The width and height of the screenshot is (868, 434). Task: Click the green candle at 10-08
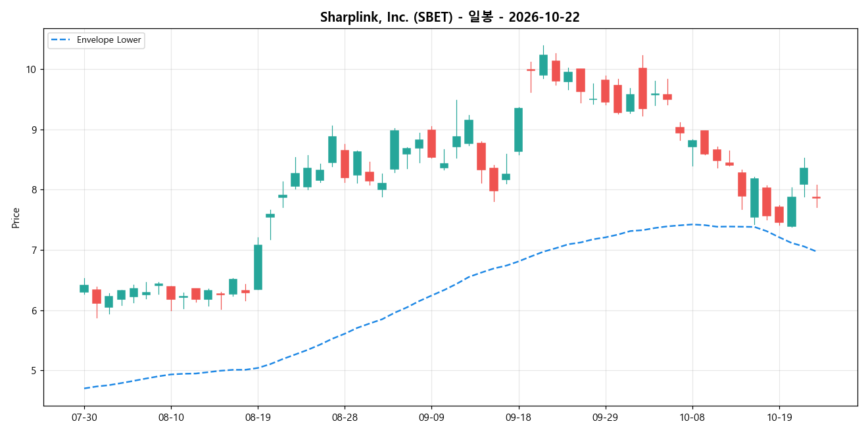point(692,143)
